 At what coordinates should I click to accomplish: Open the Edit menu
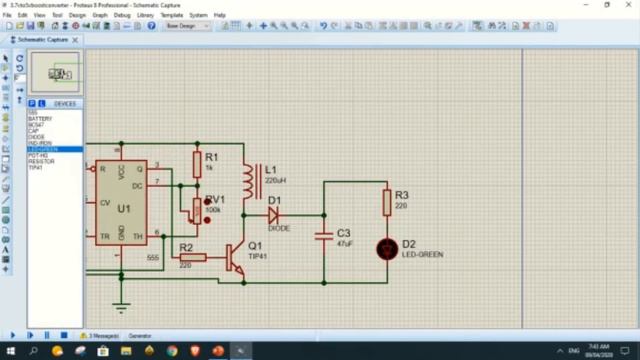pos(22,15)
